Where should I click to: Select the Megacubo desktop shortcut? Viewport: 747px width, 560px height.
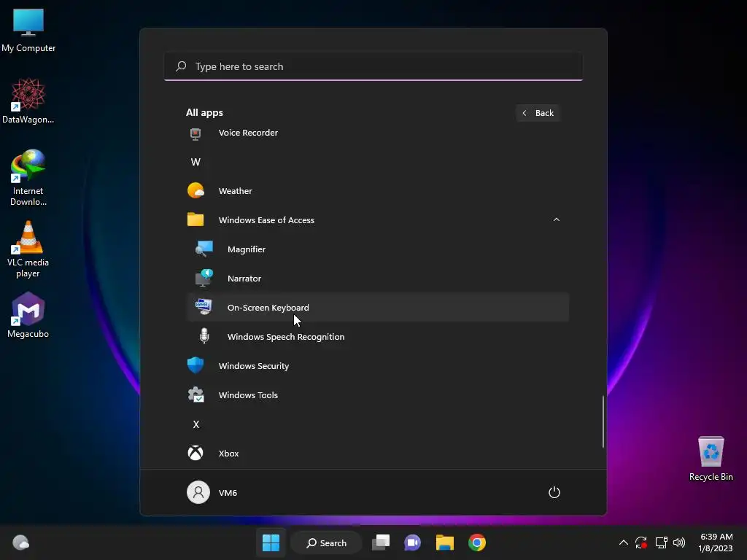(28, 315)
